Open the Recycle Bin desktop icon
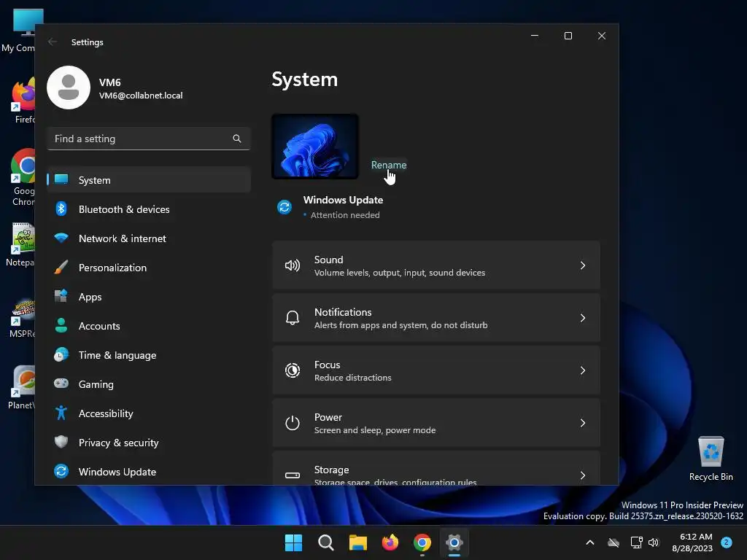This screenshot has height=560, width=747. click(x=711, y=459)
